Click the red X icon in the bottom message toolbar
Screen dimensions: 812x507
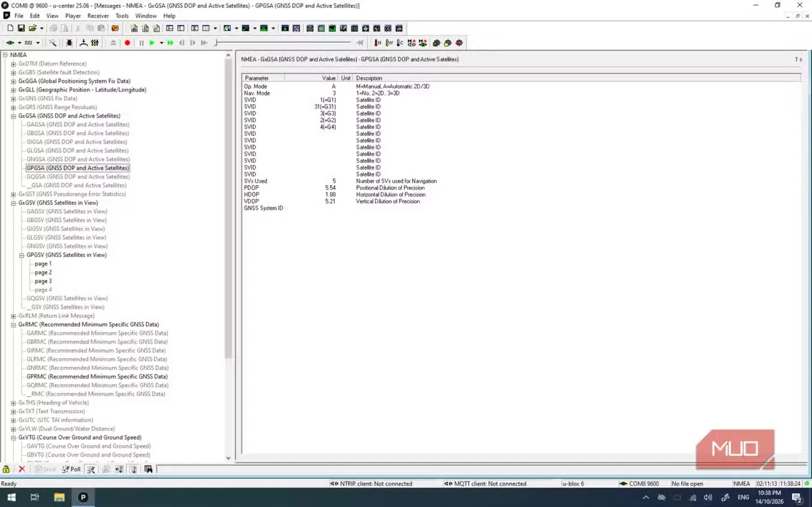(x=22, y=469)
